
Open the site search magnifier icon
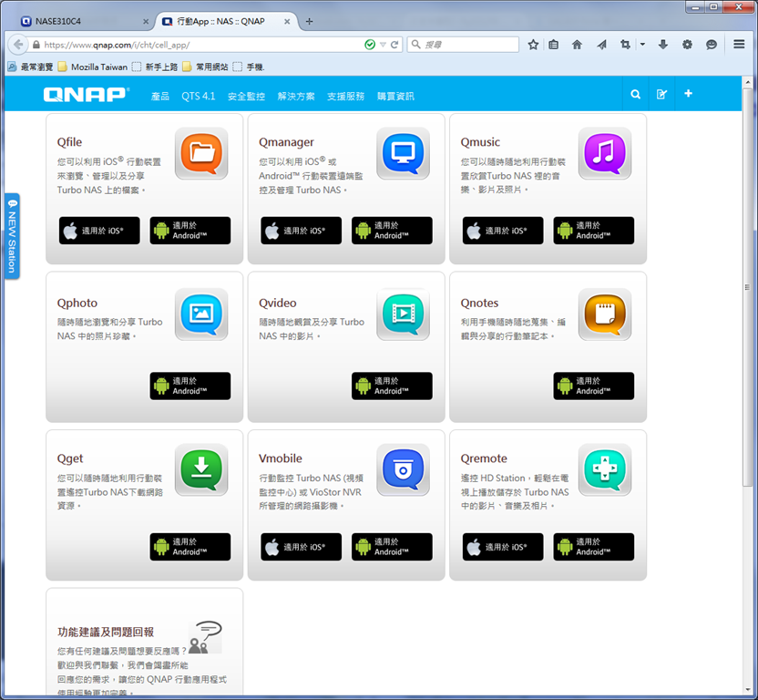coord(636,94)
